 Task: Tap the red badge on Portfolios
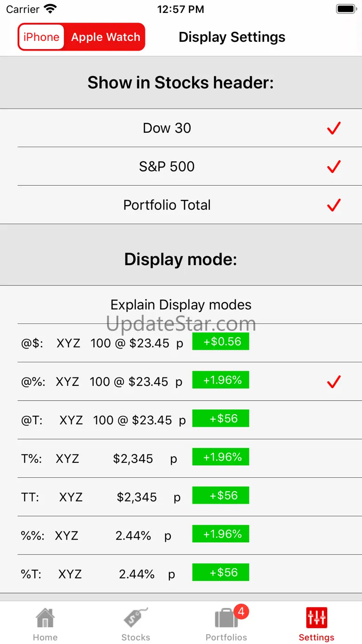241,611
